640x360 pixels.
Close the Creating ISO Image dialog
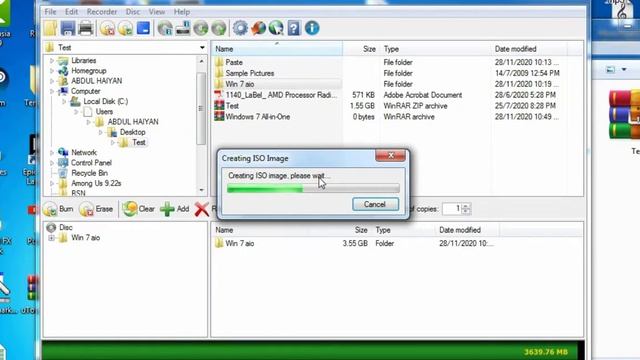(390, 155)
